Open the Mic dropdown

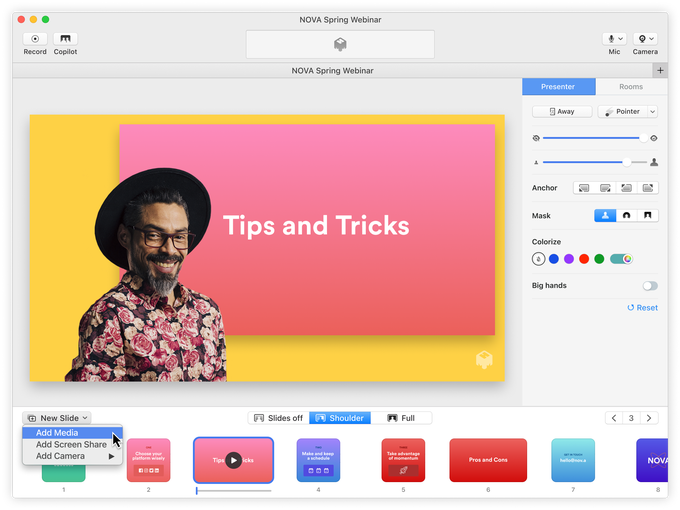click(614, 39)
